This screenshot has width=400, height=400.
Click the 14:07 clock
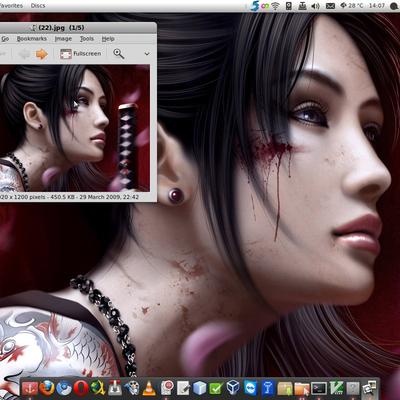tap(377, 6)
